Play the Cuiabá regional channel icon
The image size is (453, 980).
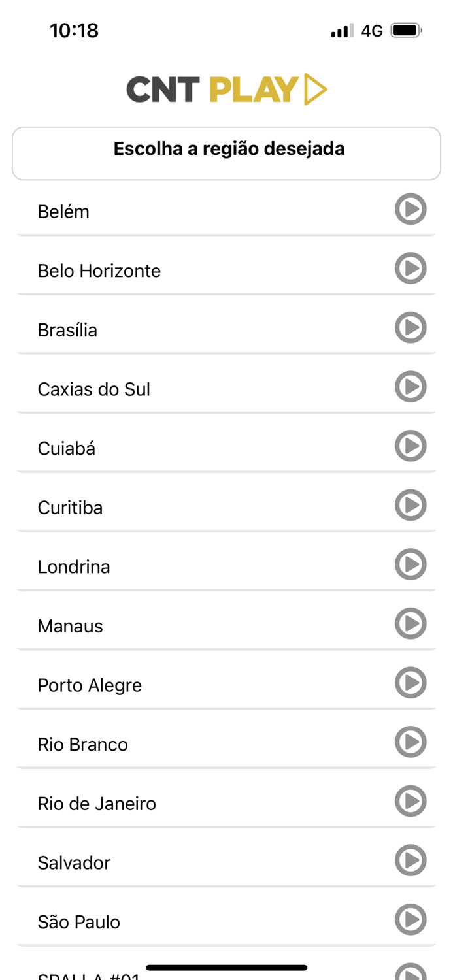pos(411,446)
